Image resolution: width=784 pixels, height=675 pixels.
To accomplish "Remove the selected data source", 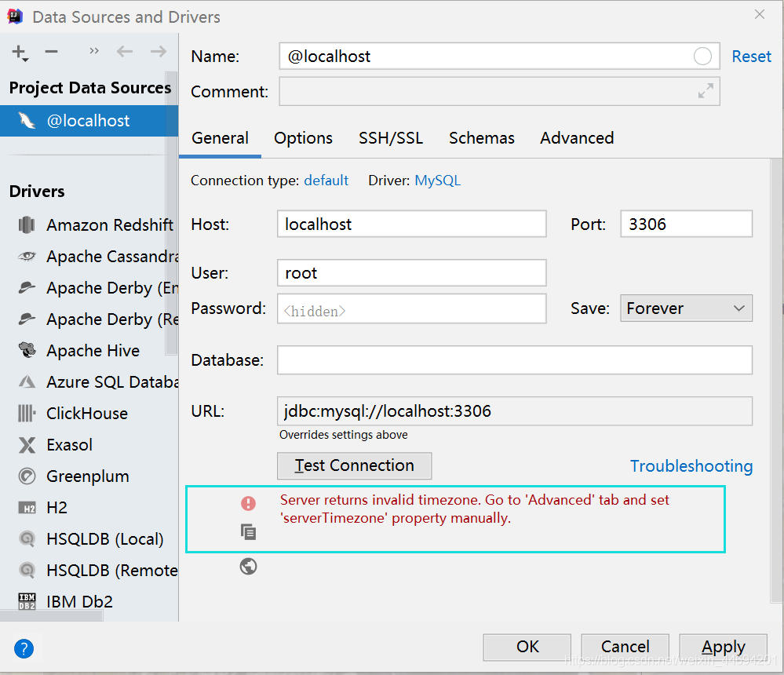I will tap(51, 53).
